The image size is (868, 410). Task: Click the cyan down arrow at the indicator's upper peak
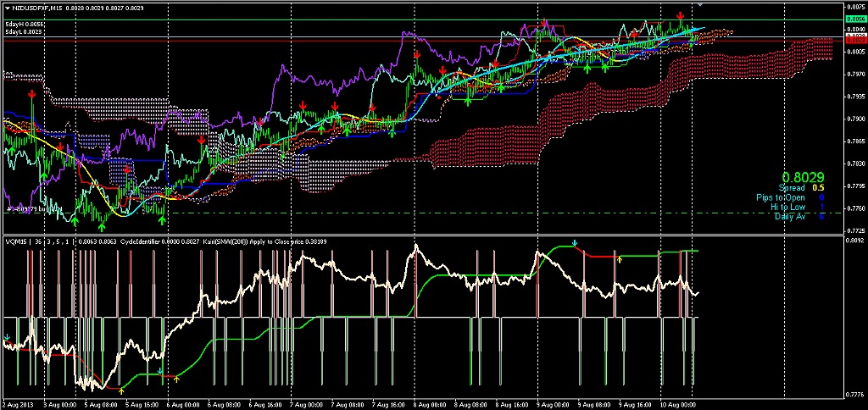(575, 243)
